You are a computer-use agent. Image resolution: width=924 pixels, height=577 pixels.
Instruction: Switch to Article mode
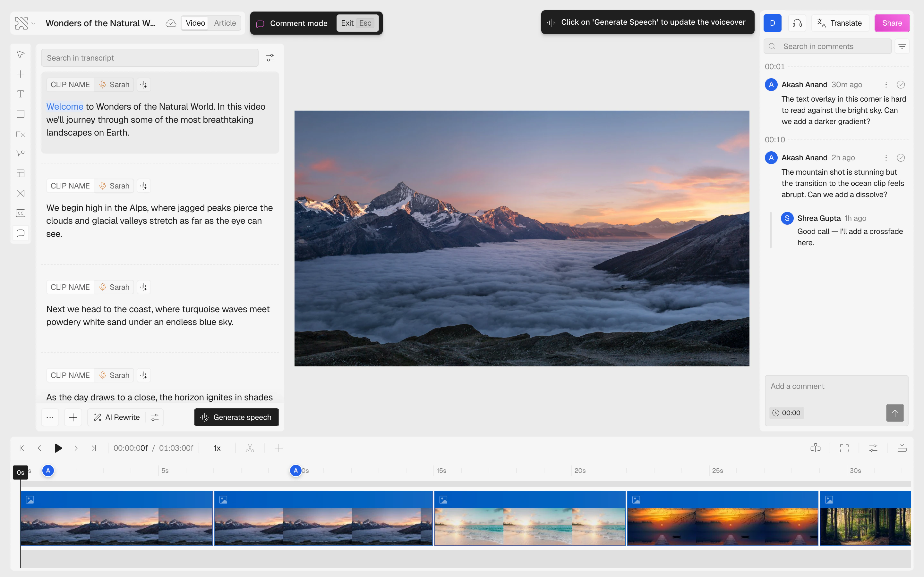[225, 23]
